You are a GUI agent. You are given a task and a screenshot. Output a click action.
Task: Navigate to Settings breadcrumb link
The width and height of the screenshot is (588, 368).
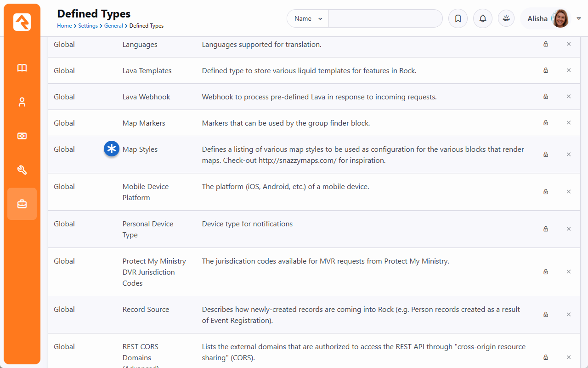coord(88,26)
